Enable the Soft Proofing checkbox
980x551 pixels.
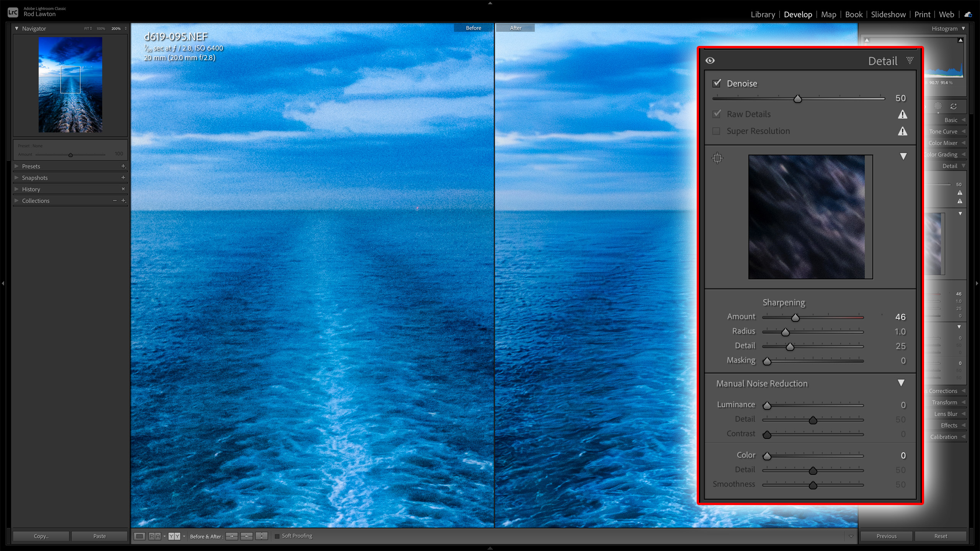(277, 536)
